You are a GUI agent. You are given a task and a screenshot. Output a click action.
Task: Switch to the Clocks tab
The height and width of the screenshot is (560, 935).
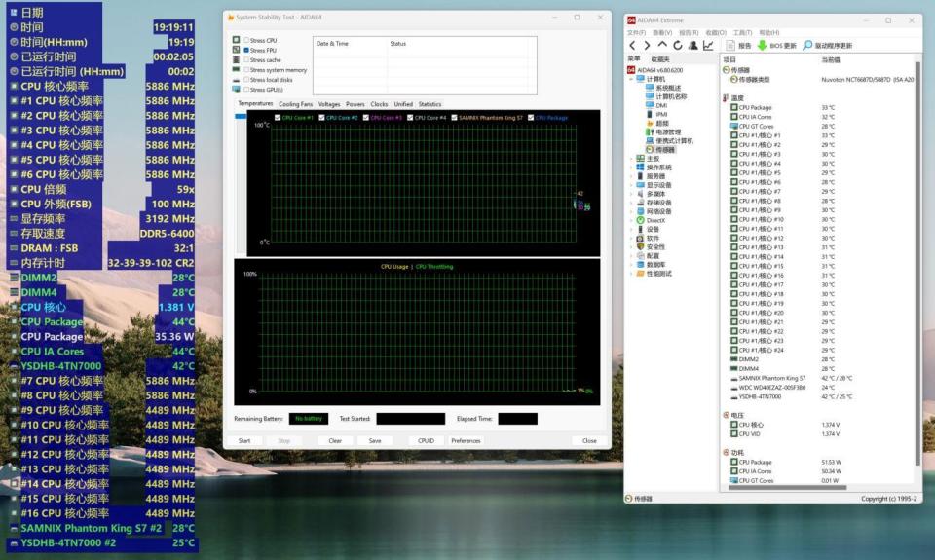coord(379,104)
